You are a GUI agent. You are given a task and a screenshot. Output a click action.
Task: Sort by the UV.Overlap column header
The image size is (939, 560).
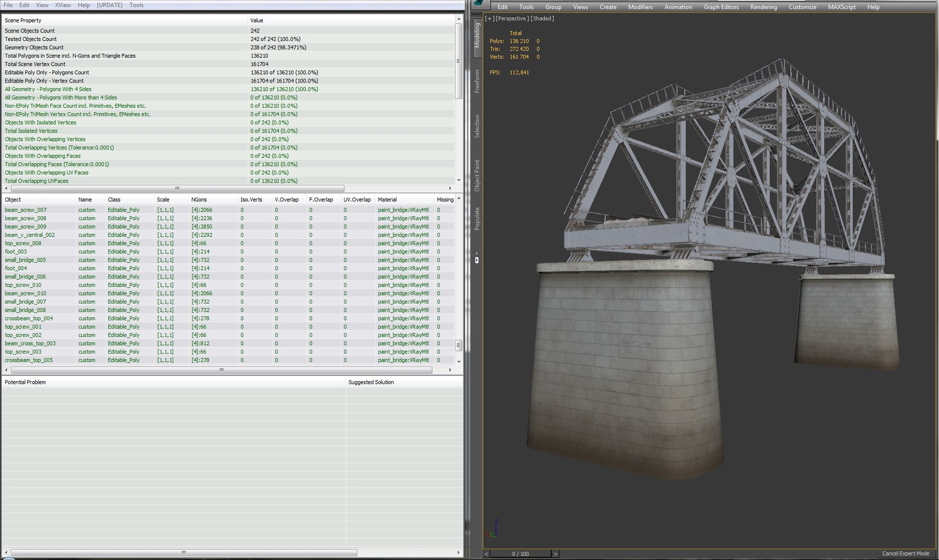click(357, 200)
